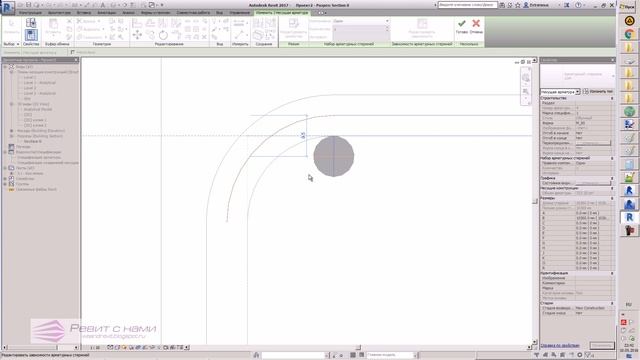Click the search keyword input field

coord(467,5)
